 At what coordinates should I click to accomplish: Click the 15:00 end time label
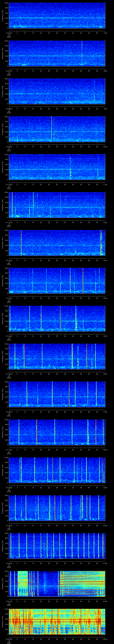(105, 336)
